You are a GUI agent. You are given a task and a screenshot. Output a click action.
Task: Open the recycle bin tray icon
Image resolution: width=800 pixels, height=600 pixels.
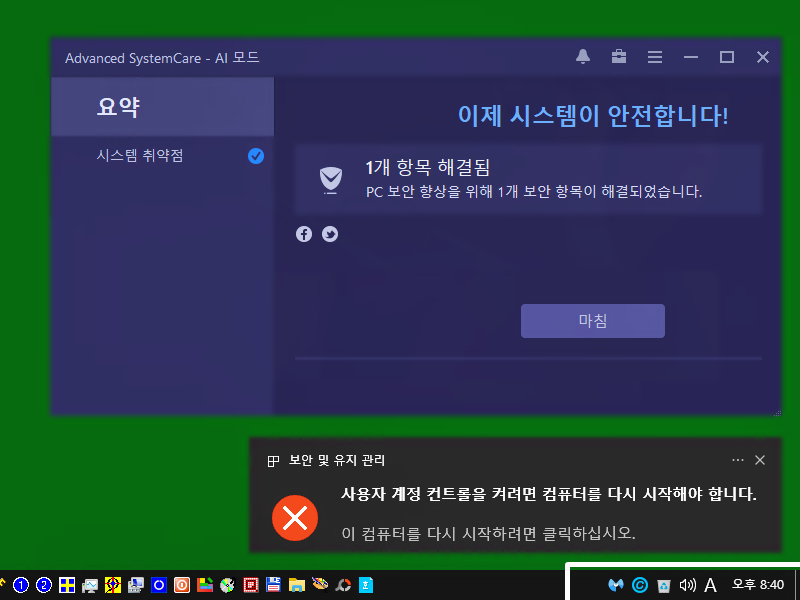pos(663,585)
